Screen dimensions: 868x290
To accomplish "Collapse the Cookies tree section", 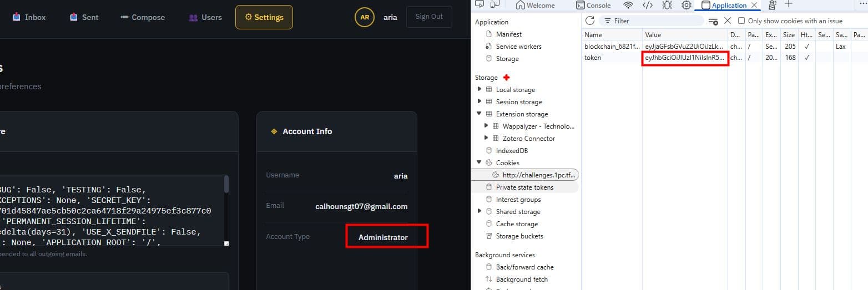I will click(480, 162).
